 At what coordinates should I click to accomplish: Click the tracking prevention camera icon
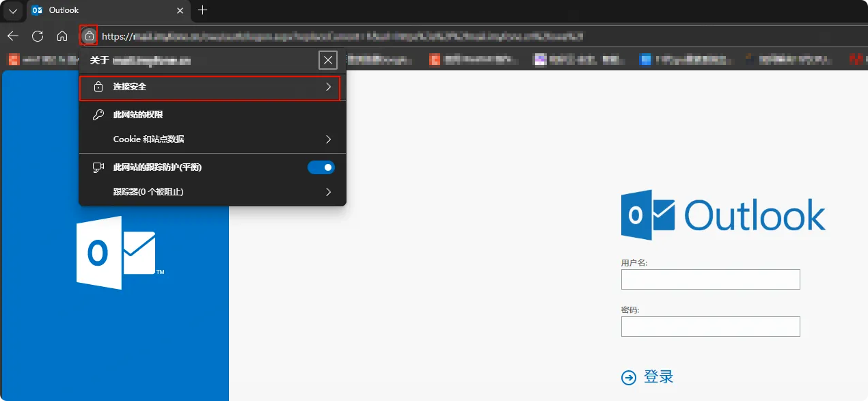pos(98,167)
